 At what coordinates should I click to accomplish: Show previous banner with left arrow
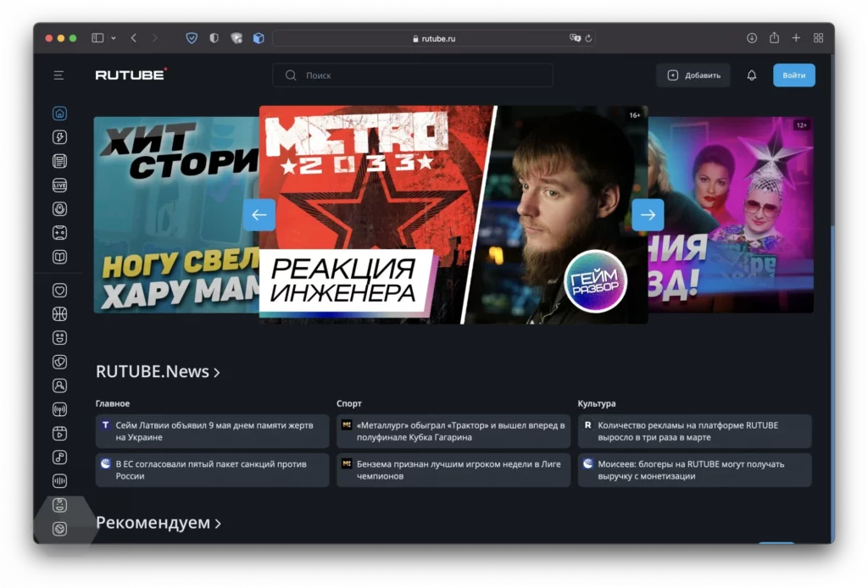pos(259,214)
